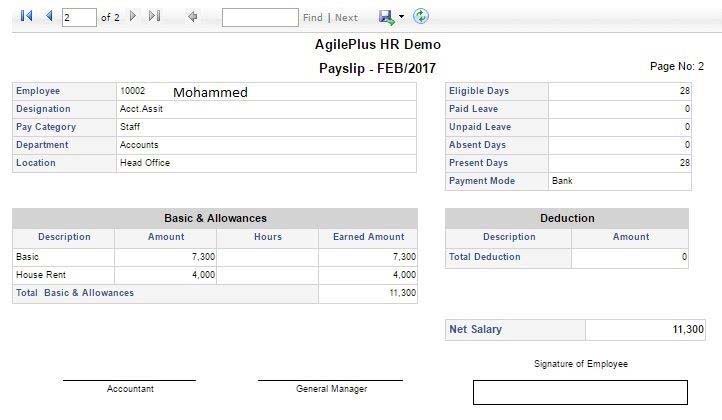This screenshot has height=420, width=722.
Task: Go to next page arrow
Action: tap(133, 16)
